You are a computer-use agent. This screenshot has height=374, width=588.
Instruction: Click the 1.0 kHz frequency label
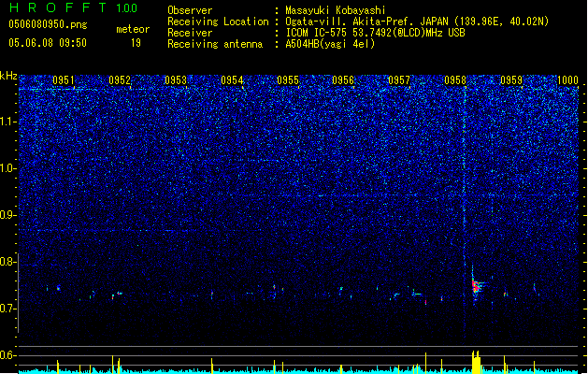8,168
